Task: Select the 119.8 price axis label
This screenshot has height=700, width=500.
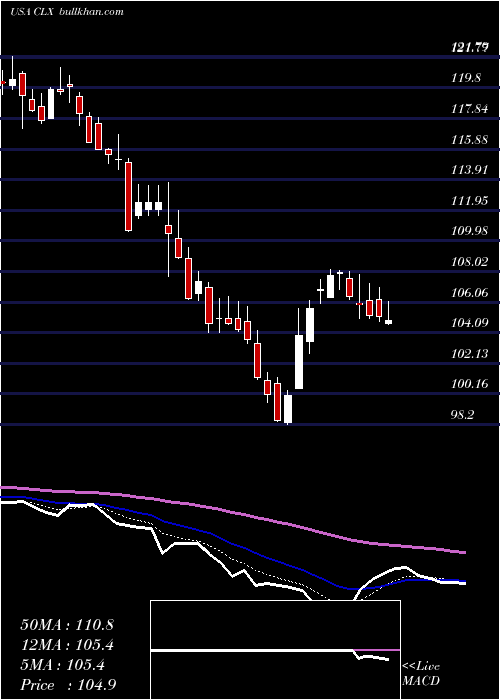Action: coord(466,78)
